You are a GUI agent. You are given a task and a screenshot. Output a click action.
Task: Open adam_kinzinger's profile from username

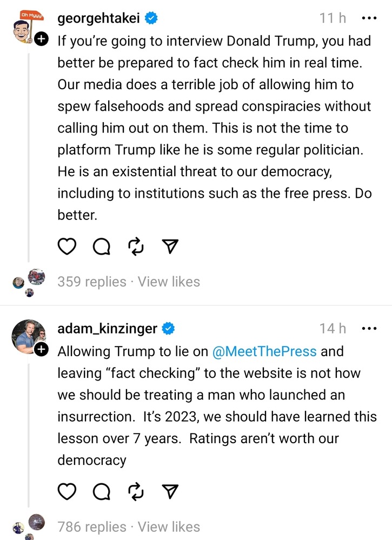tap(107, 328)
